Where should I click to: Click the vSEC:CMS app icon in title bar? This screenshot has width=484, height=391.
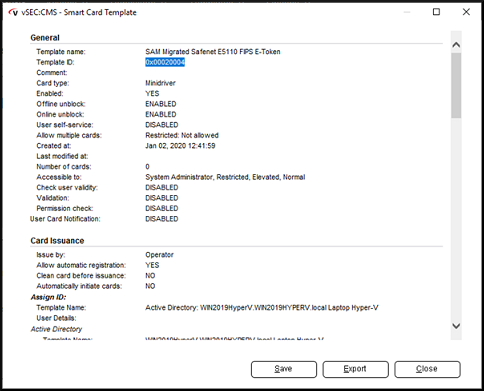pos(13,13)
